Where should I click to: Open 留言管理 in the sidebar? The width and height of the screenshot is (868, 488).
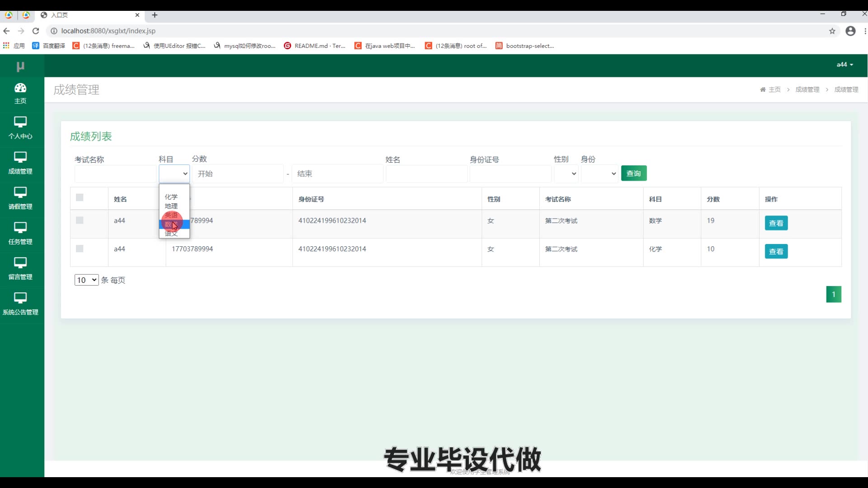point(20,269)
